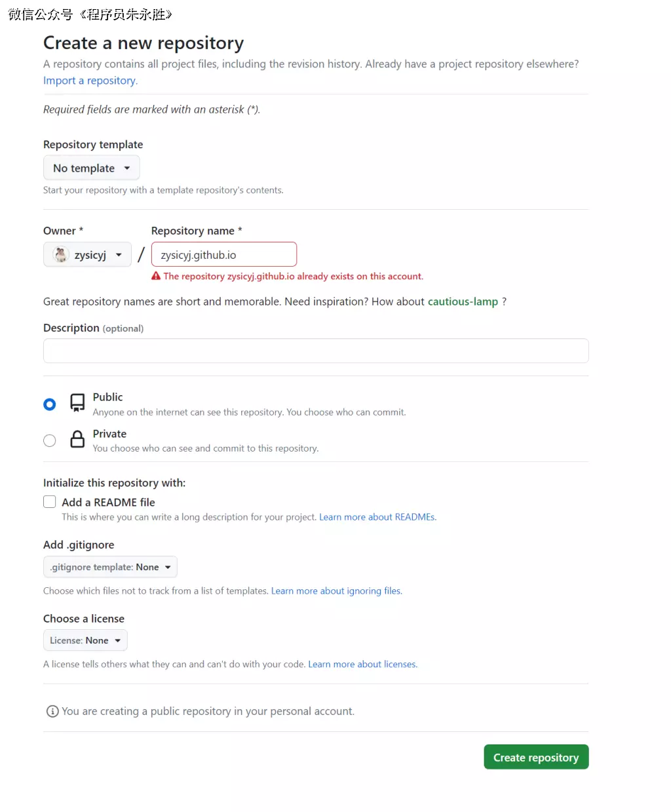
Task: Click the Public repository book icon
Action: [77, 402]
